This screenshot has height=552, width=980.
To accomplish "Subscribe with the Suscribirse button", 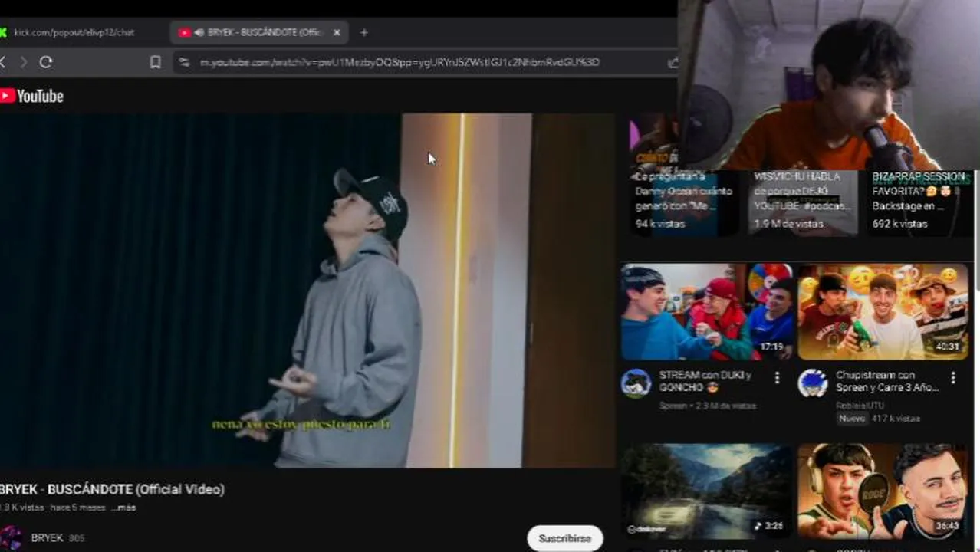I will coord(565,538).
